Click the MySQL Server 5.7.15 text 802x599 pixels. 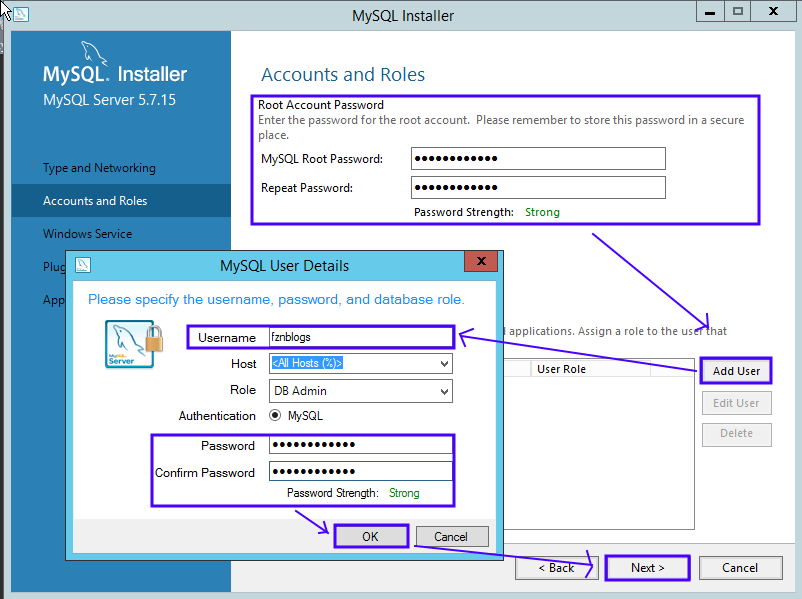tap(109, 99)
